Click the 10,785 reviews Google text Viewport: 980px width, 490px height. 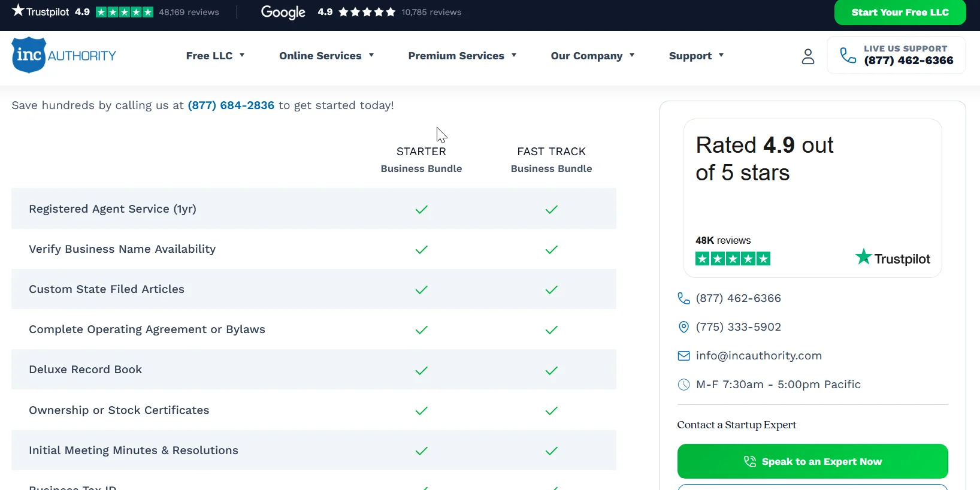[x=431, y=12]
